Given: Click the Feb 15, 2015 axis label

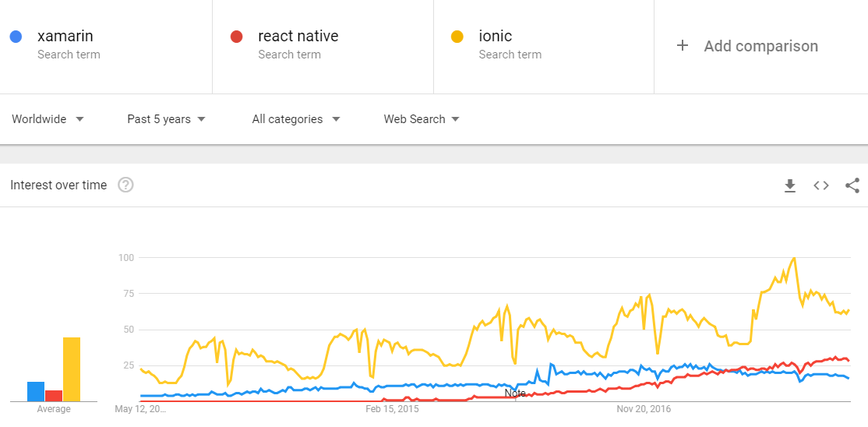Looking at the screenshot, I should (392, 408).
